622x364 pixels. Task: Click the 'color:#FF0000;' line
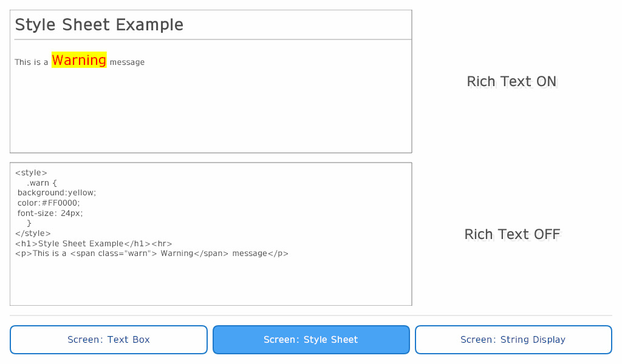point(49,203)
